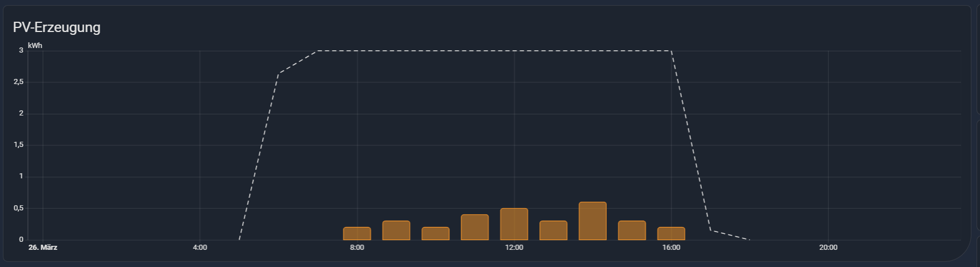Select the 16:00 production bar
The image size is (980, 267).
pyautogui.click(x=671, y=233)
